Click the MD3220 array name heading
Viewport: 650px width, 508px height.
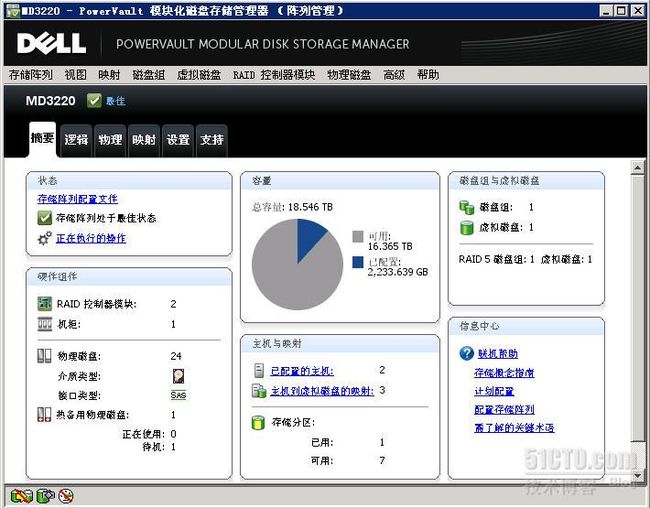coord(51,101)
